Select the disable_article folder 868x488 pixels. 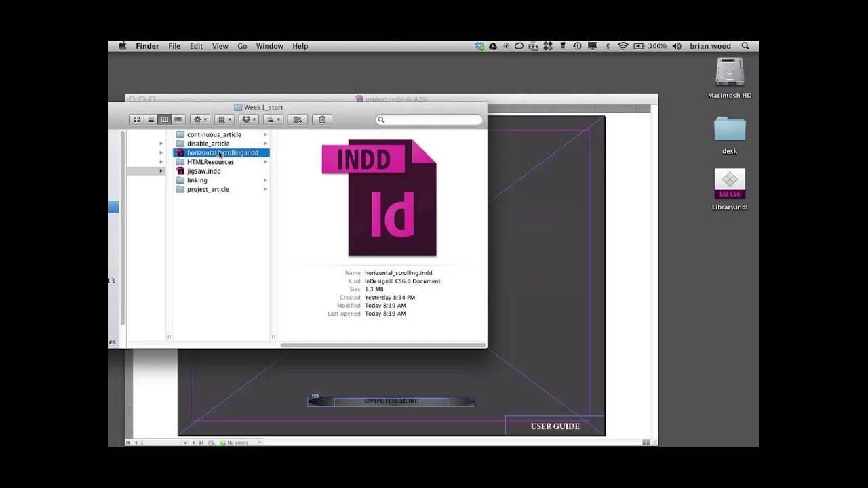tap(221, 144)
